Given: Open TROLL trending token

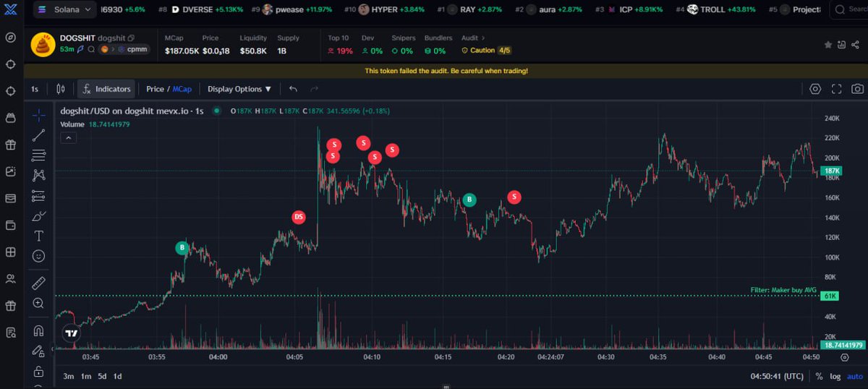Looking at the screenshot, I should (x=715, y=9).
